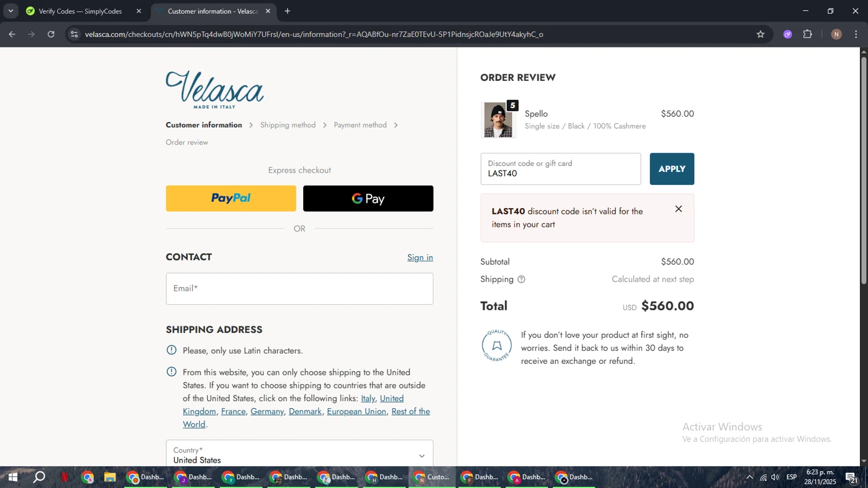
Task: Open the Denmark shipping link
Action: (305, 411)
